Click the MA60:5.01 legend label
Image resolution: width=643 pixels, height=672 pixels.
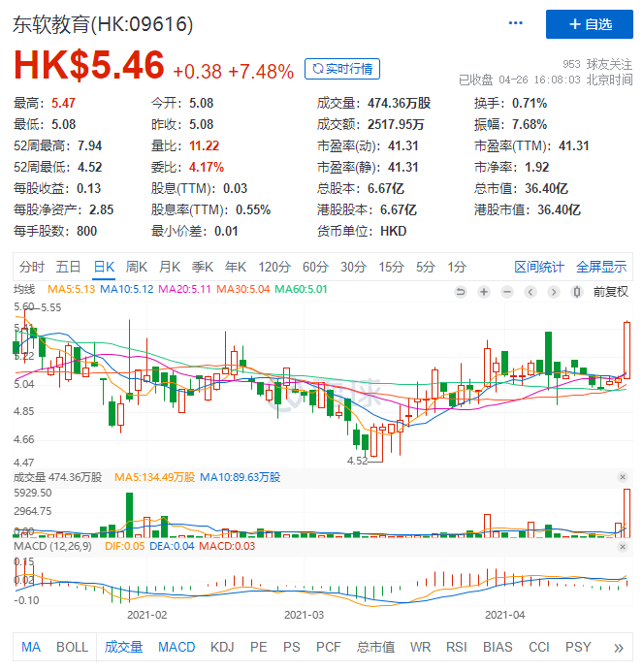coord(301,289)
